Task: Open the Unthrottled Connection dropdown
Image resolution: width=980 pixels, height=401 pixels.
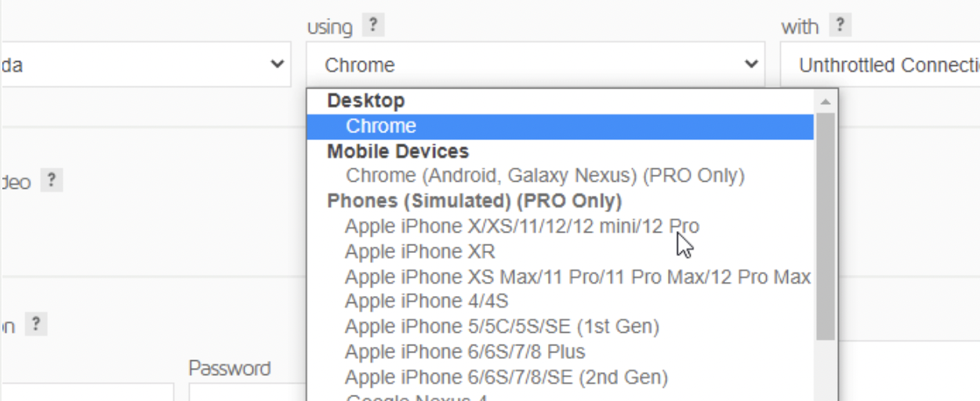Action: pyautogui.click(x=880, y=64)
